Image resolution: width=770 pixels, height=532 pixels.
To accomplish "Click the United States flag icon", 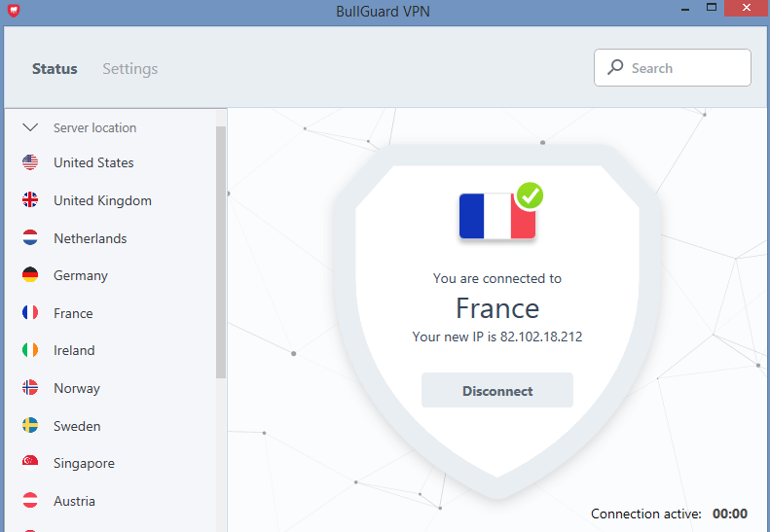I will [x=30, y=162].
